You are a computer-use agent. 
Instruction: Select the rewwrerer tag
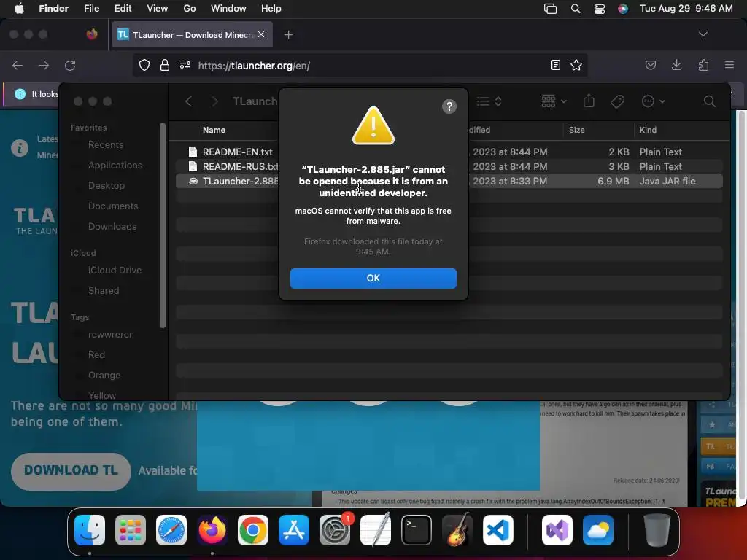pyautogui.click(x=110, y=334)
